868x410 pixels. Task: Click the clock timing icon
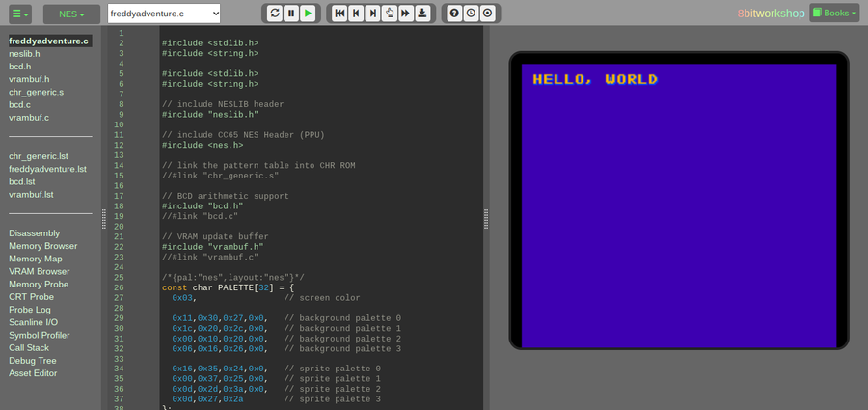pos(471,14)
